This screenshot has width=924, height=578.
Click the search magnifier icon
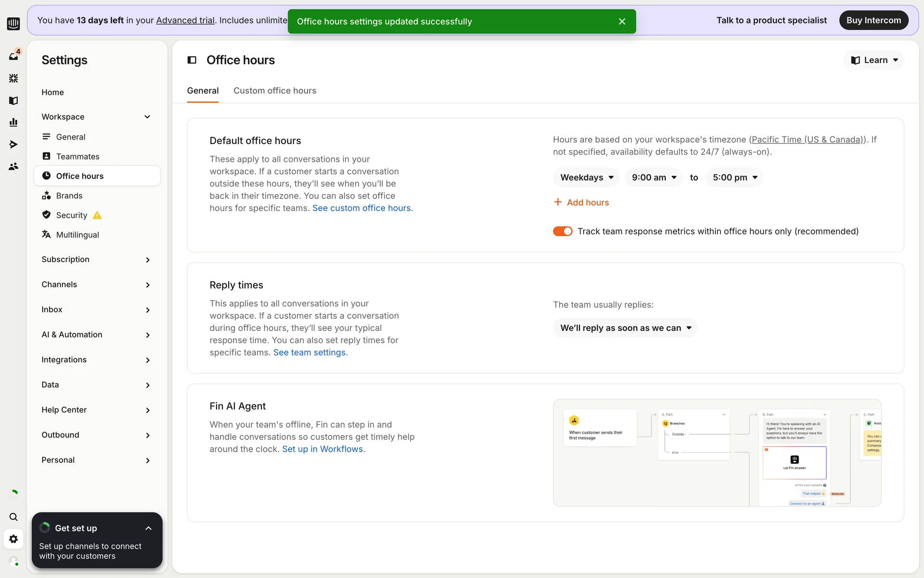coord(13,517)
